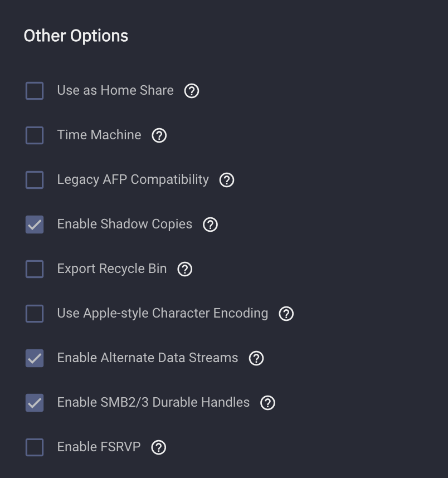448x478 pixels.
Task: Enable Legacy AFP Compatibility
Action: pos(34,180)
